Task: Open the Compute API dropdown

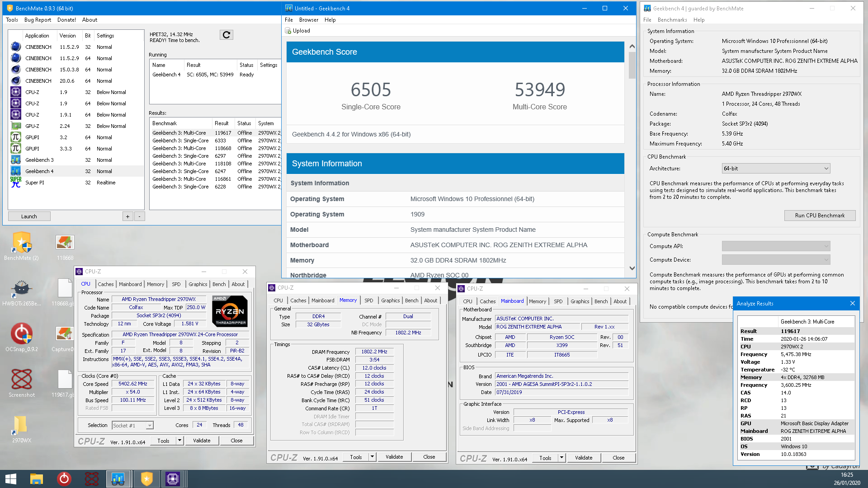Action: [x=776, y=246]
